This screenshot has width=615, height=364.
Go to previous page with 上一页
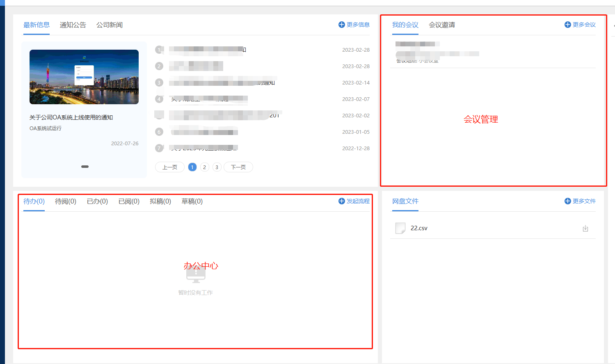point(170,167)
